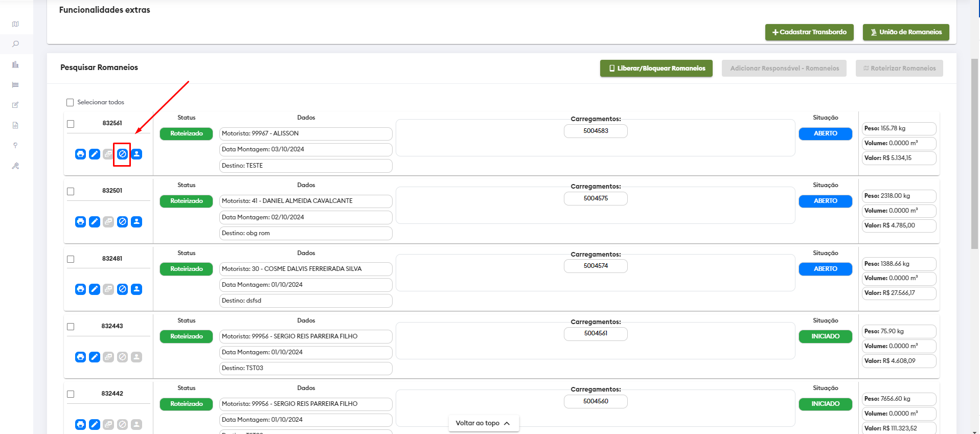980x434 pixels.
Task: Click carregamento number 5004583
Action: (x=596, y=131)
